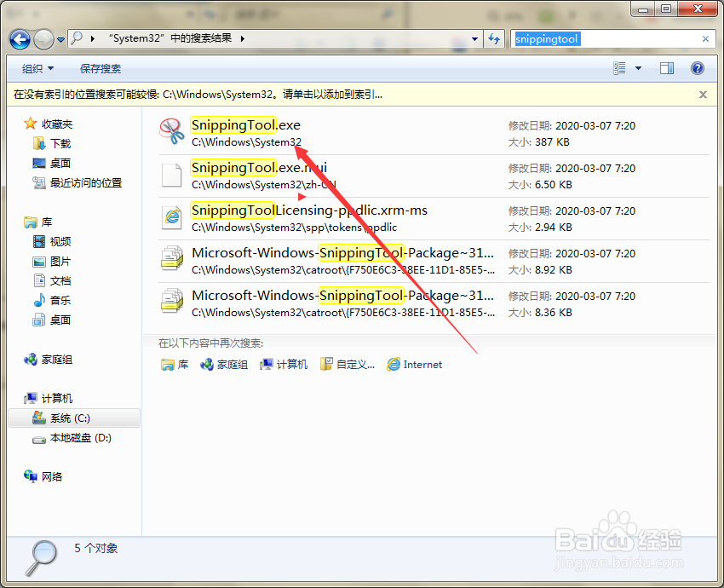Clear the snippingtool search text

705,39
